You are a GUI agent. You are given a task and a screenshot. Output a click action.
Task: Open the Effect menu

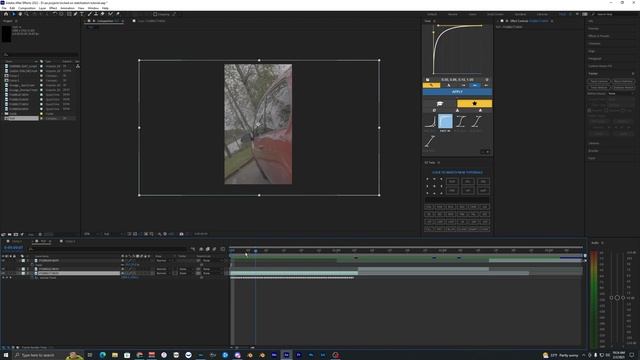pyautogui.click(x=53, y=8)
